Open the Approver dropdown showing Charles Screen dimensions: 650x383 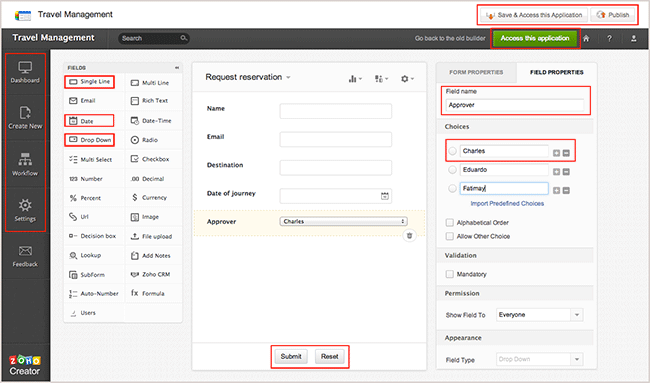click(x=344, y=221)
